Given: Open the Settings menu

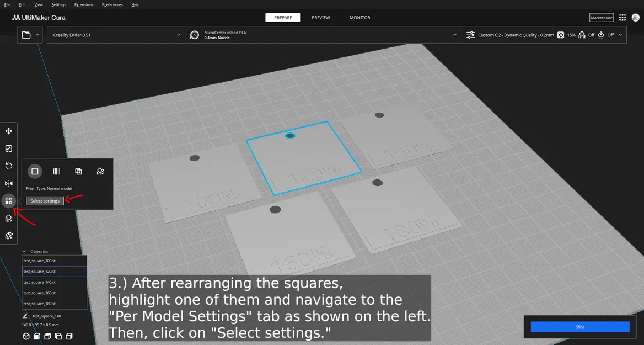Looking at the screenshot, I should [x=59, y=4].
